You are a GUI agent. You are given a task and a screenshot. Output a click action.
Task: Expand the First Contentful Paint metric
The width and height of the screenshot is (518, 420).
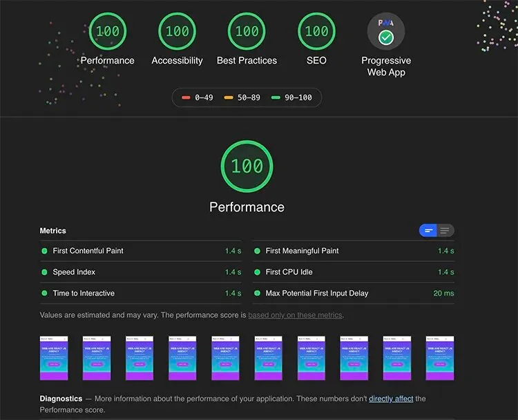coord(141,251)
